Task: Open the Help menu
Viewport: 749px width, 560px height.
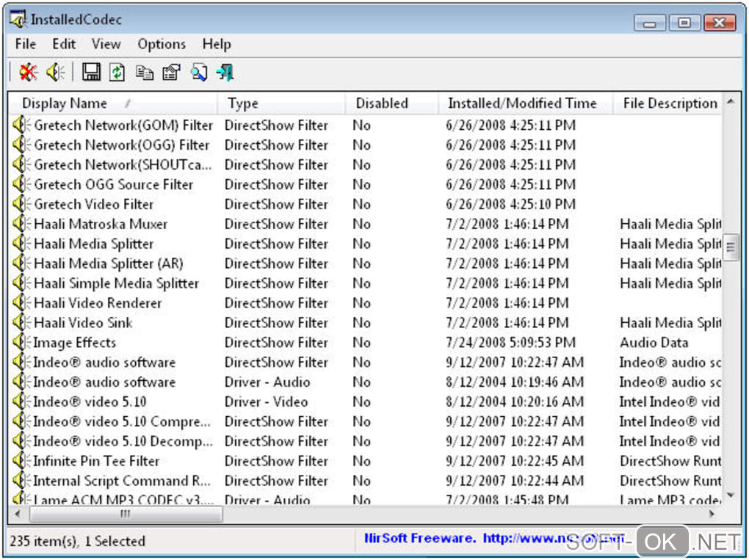Action: coord(217,44)
